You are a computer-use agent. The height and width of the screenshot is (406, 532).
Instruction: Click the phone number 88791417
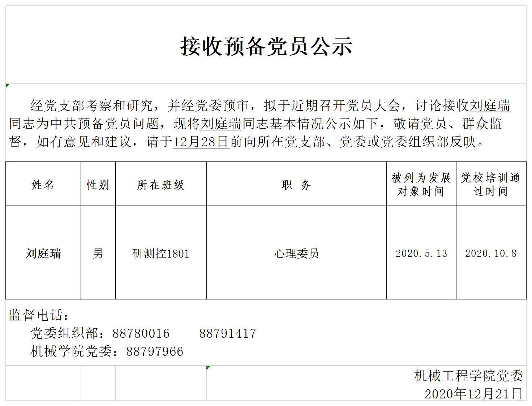pos(227,333)
